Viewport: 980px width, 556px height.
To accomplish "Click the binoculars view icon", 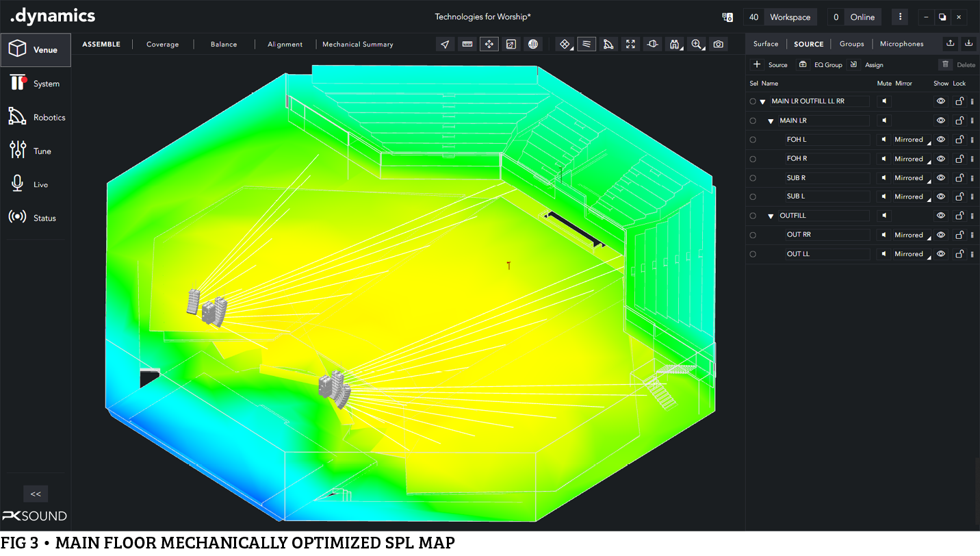I will coord(674,45).
